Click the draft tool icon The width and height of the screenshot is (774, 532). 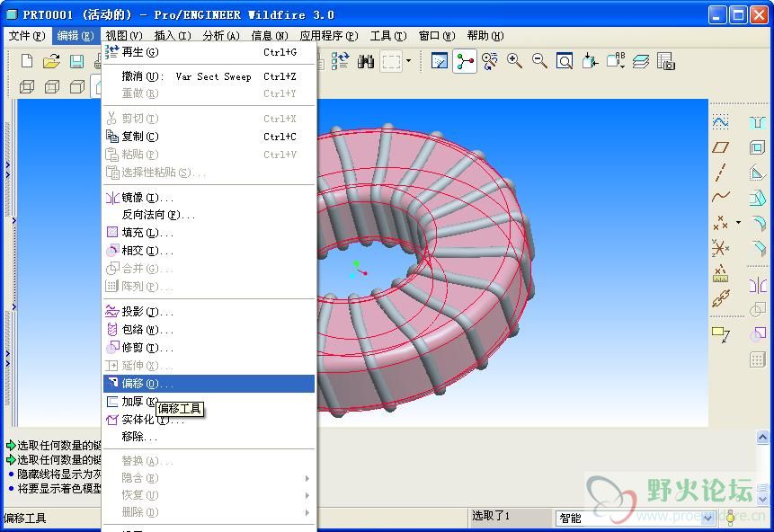pos(757,198)
